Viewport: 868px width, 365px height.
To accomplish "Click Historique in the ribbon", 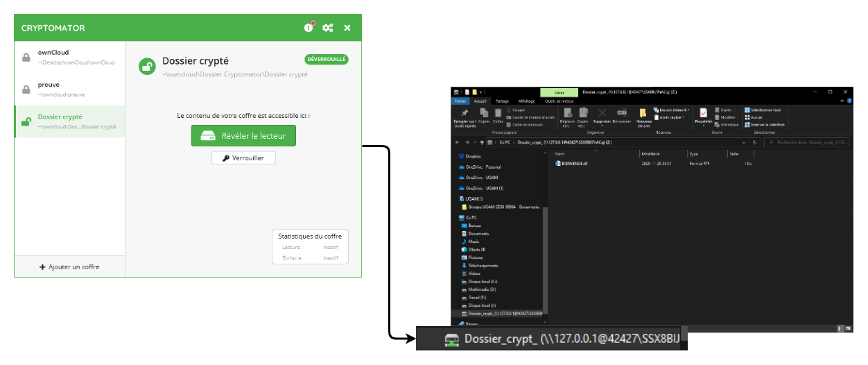I will coord(727,125).
